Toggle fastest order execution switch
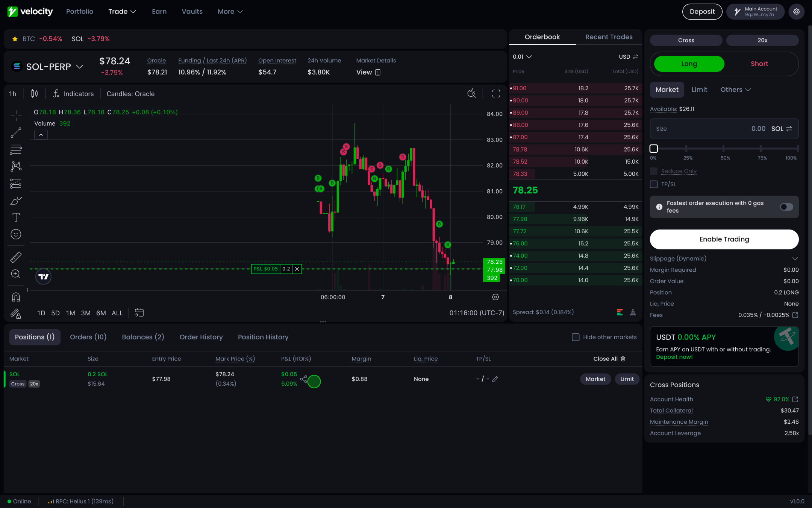The width and height of the screenshot is (812, 508). [786, 207]
